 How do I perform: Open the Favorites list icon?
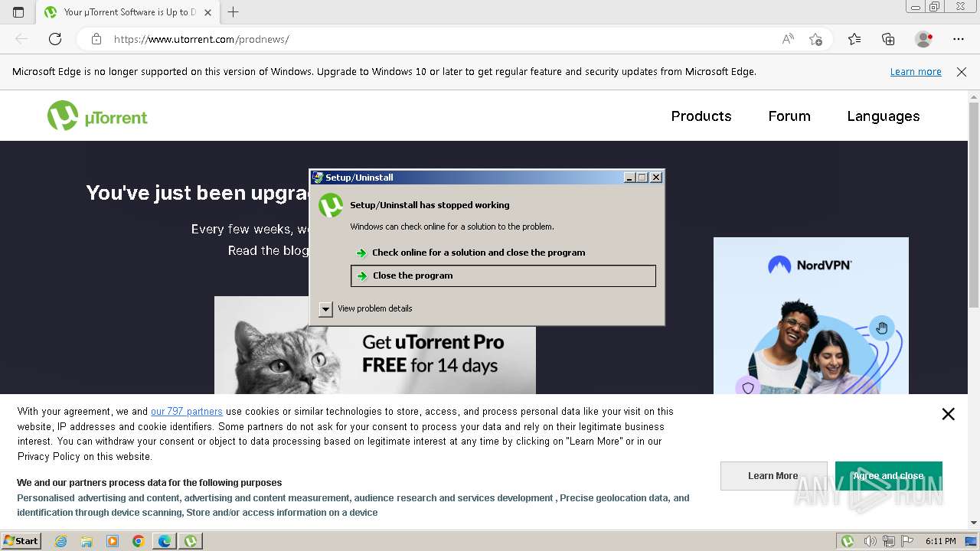coord(854,39)
